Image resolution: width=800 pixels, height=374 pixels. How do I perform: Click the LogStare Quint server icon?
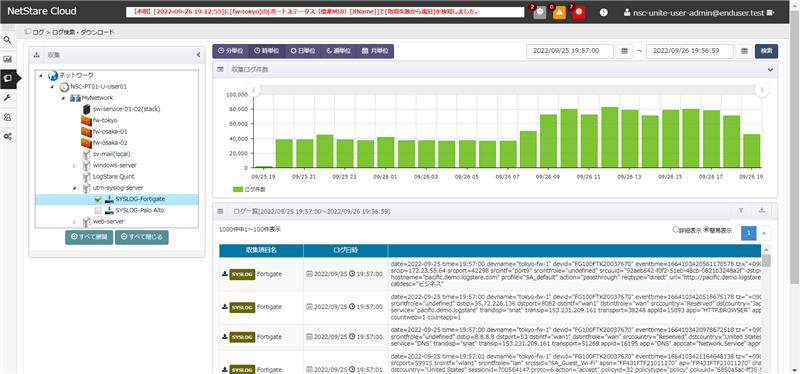86,177
